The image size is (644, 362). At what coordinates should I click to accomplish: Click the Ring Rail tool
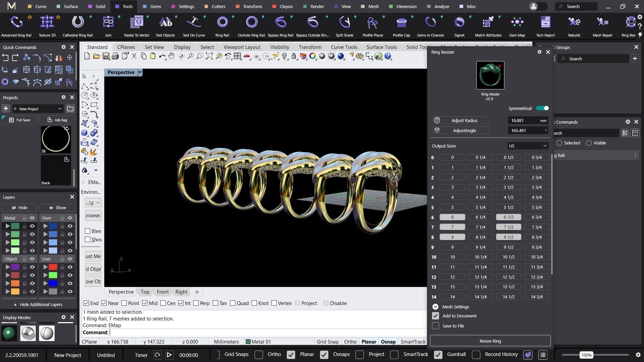coord(222,26)
